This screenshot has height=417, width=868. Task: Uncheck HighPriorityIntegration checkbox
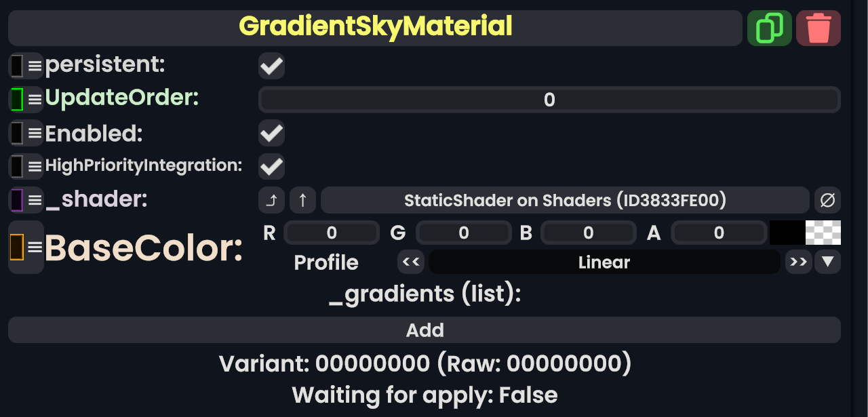(271, 166)
